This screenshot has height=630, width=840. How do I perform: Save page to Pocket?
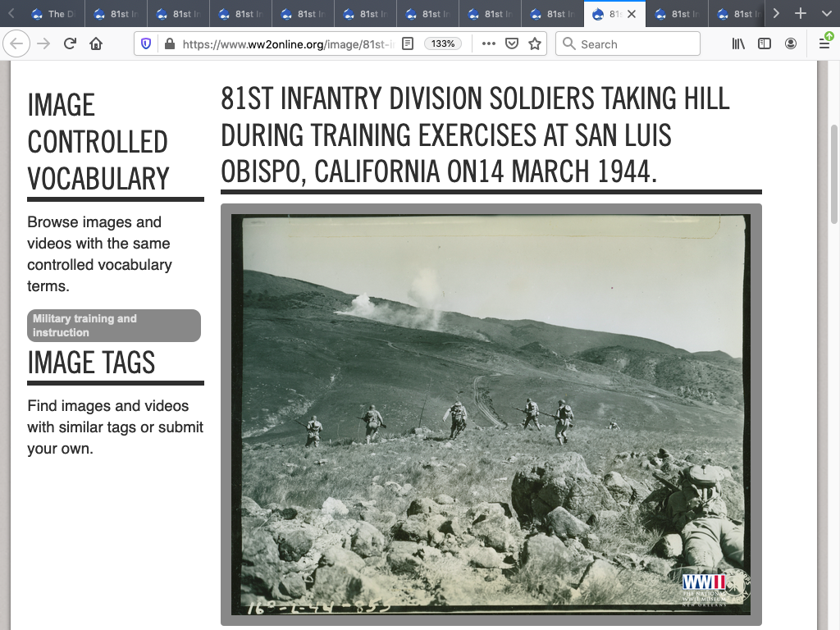(x=512, y=44)
